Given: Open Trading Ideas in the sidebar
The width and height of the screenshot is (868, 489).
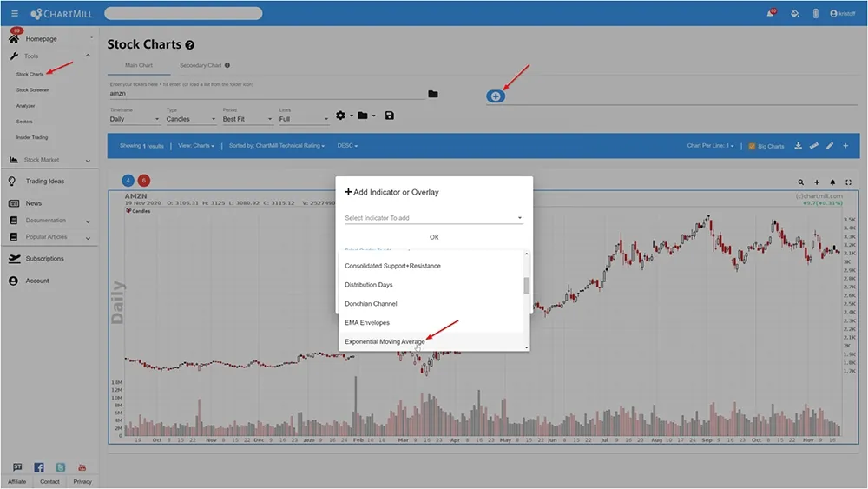Looking at the screenshot, I should 44,181.
